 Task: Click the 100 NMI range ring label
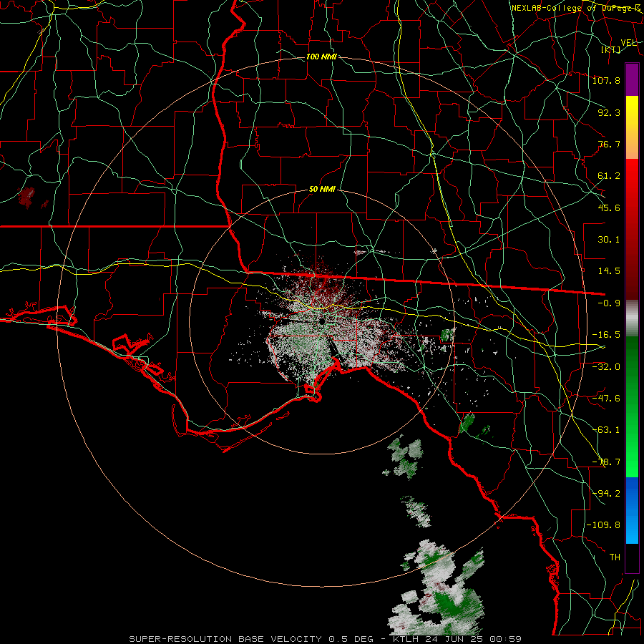321,57
